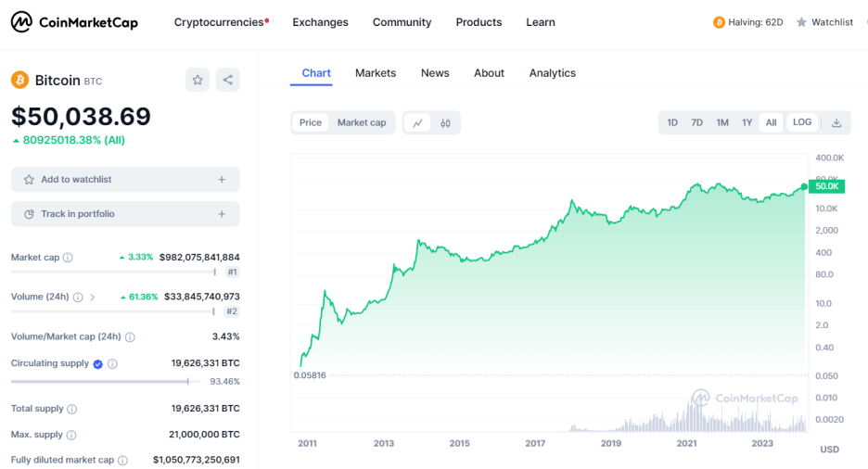Viewport: 868px width, 469px height.
Task: Open the News tab
Action: 435,73
